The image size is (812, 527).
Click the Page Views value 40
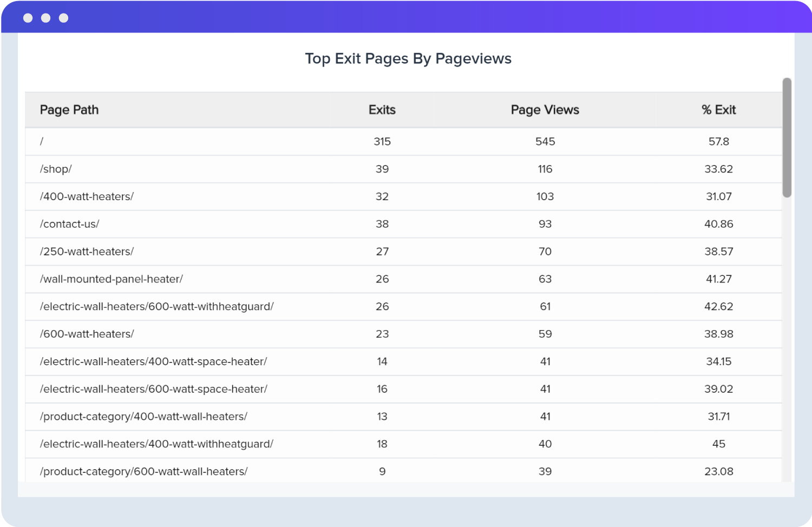coord(545,444)
